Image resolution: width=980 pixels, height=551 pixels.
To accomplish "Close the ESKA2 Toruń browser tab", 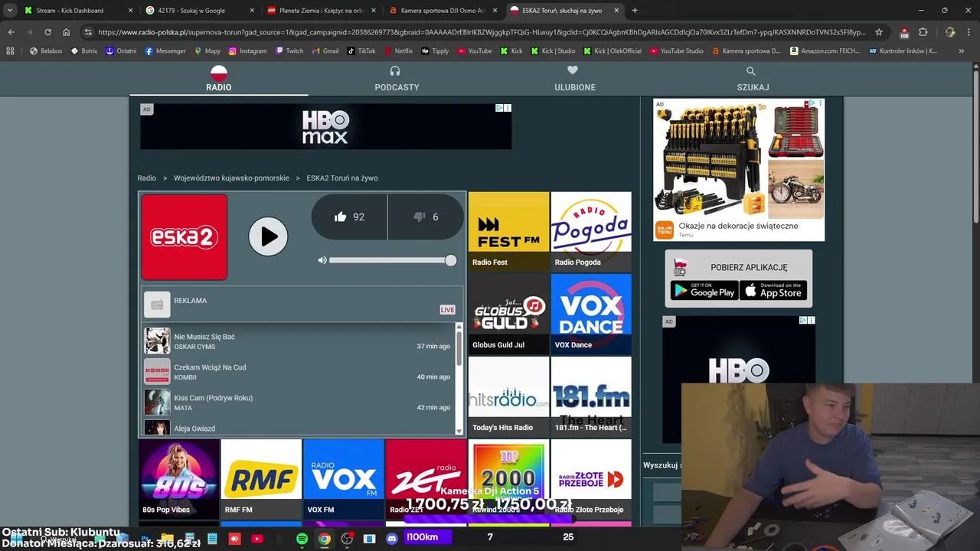I will click(616, 11).
